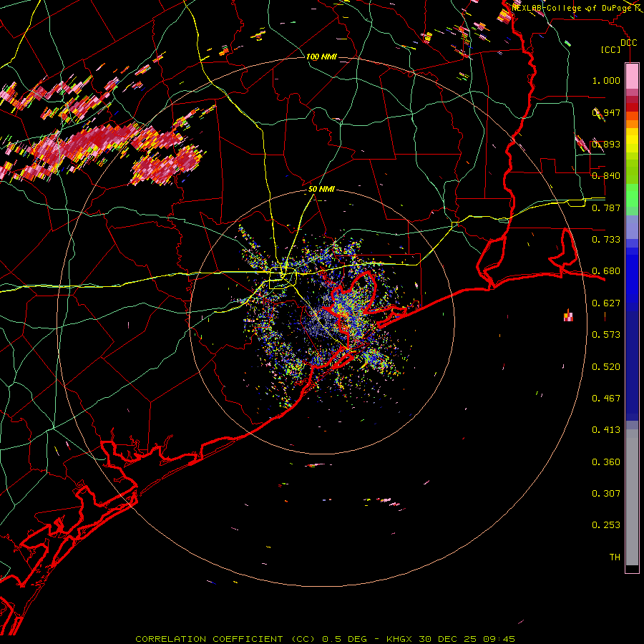Click the 0.307 scale value
Screen dimensions: 644x644
pyautogui.click(x=606, y=494)
